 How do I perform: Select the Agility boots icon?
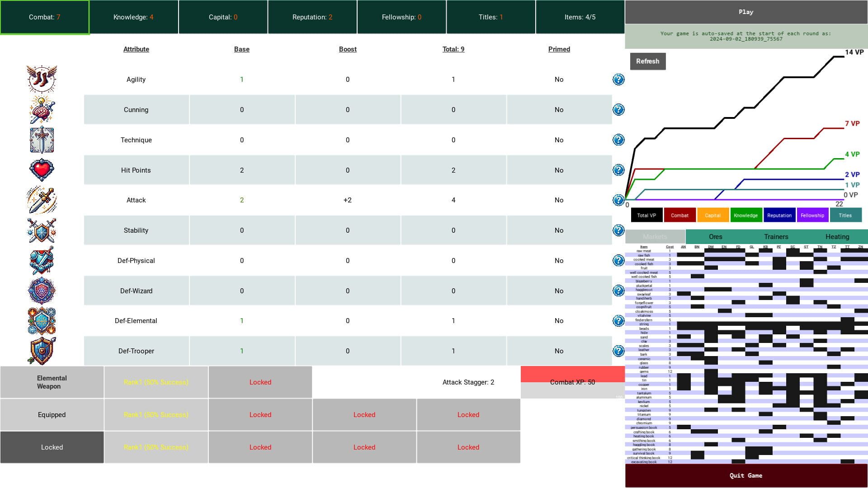[x=42, y=79]
